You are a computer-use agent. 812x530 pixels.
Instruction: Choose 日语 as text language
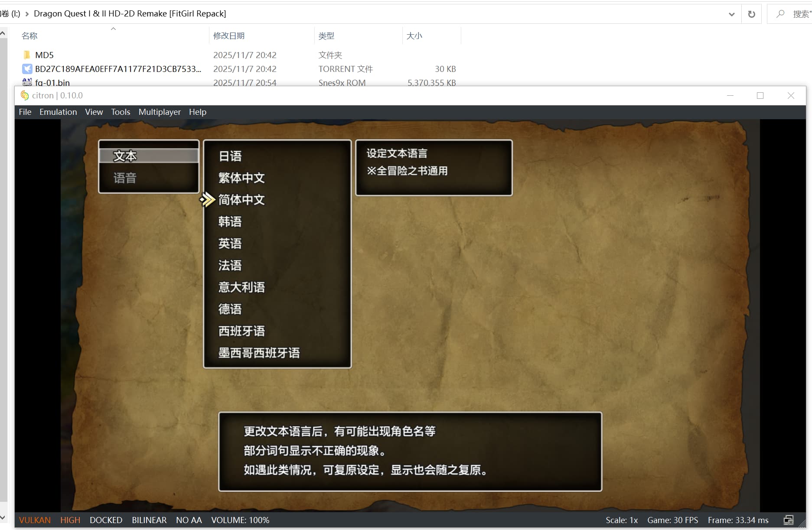click(x=230, y=156)
